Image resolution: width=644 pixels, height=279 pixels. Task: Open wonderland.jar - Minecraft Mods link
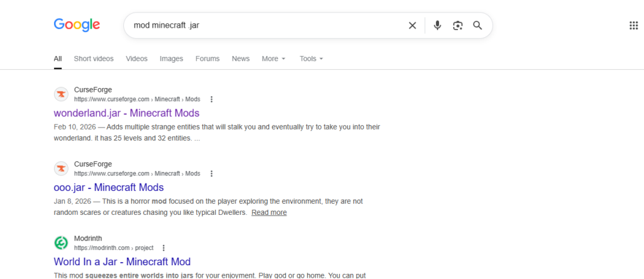[126, 113]
